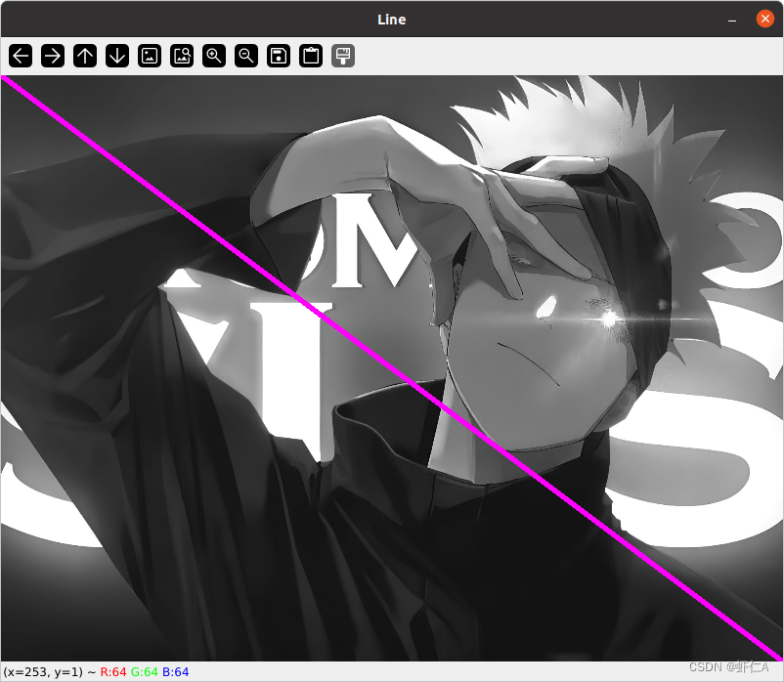The image size is (784, 682).
Task: Click the green G:64 value readout
Action: tap(144, 672)
